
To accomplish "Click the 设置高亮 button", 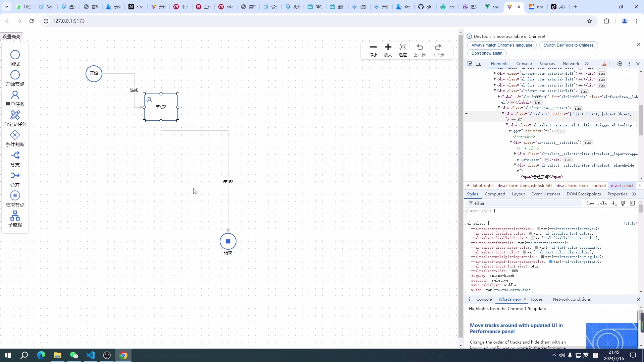I will [x=12, y=37].
